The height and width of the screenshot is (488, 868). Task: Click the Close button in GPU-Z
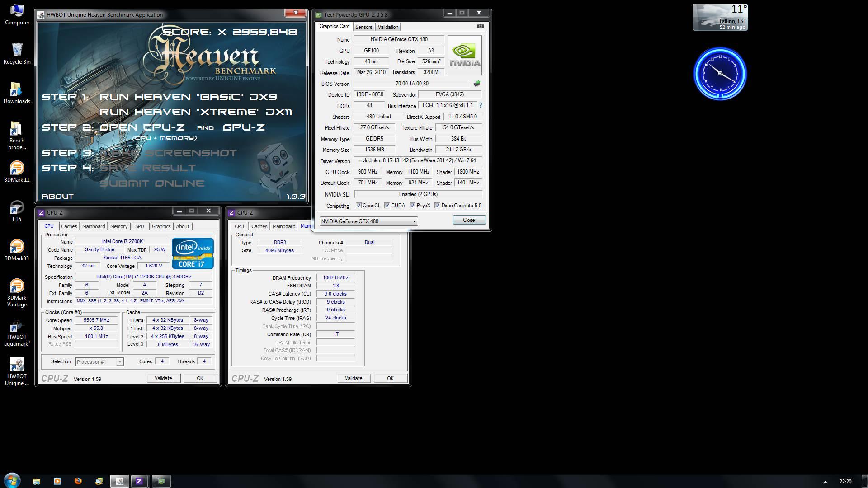(469, 220)
